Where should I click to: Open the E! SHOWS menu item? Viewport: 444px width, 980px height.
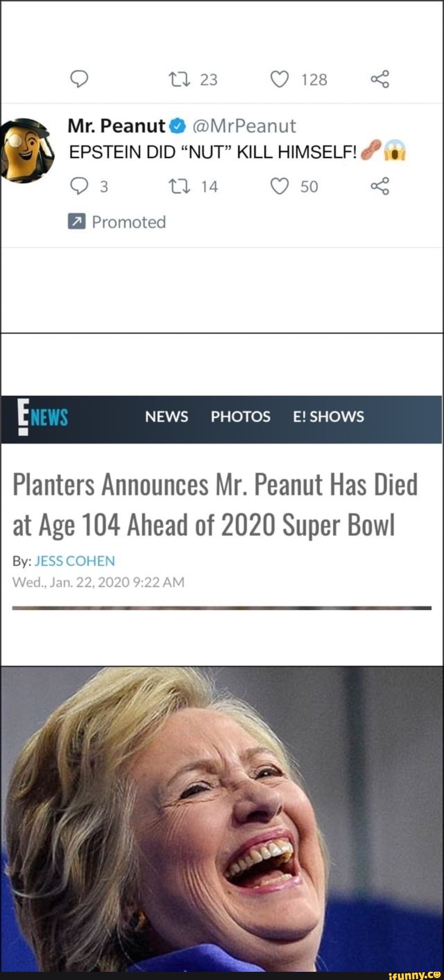coord(328,417)
